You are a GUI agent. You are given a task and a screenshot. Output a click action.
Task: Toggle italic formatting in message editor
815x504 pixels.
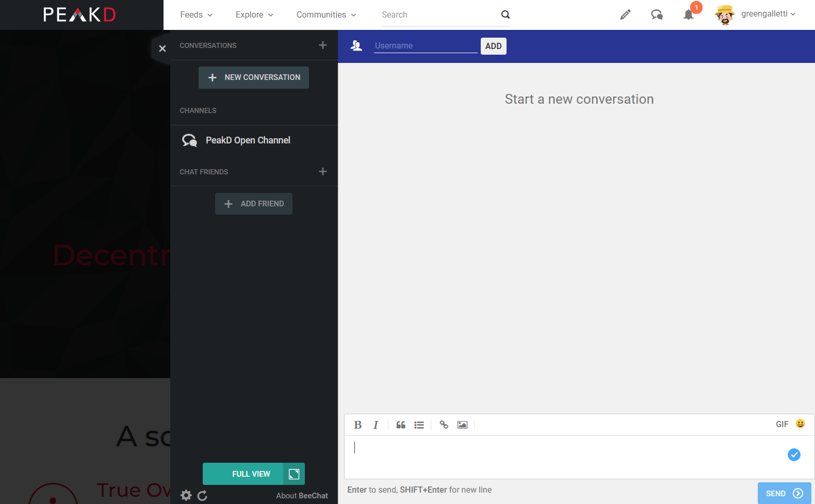point(376,425)
